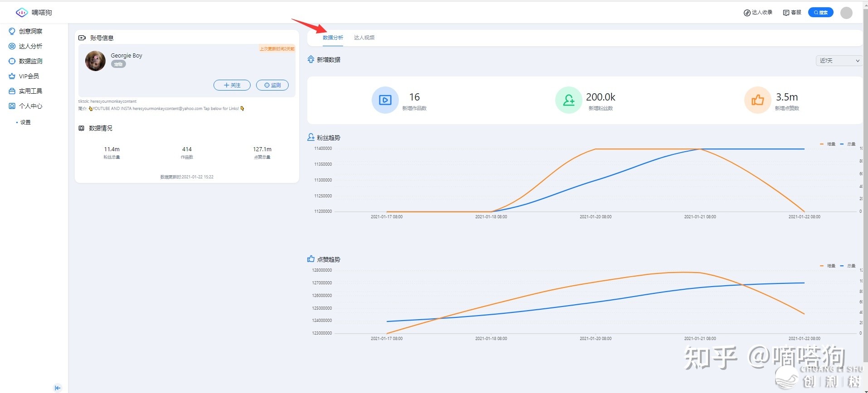Screen dimensions: 868x393
Task: Open the 近7天 time range dropdown
Action: pos(839,61)
